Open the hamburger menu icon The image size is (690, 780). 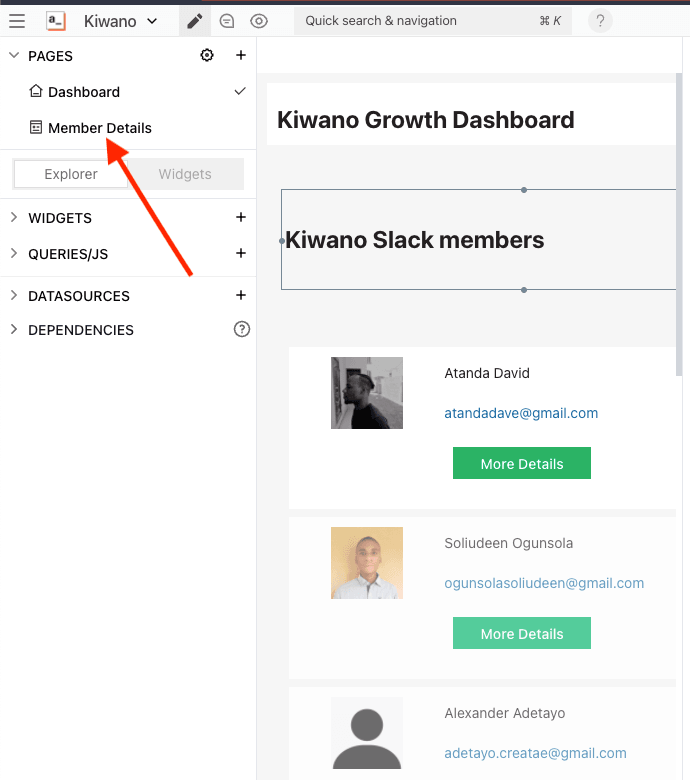click(17, 21)
